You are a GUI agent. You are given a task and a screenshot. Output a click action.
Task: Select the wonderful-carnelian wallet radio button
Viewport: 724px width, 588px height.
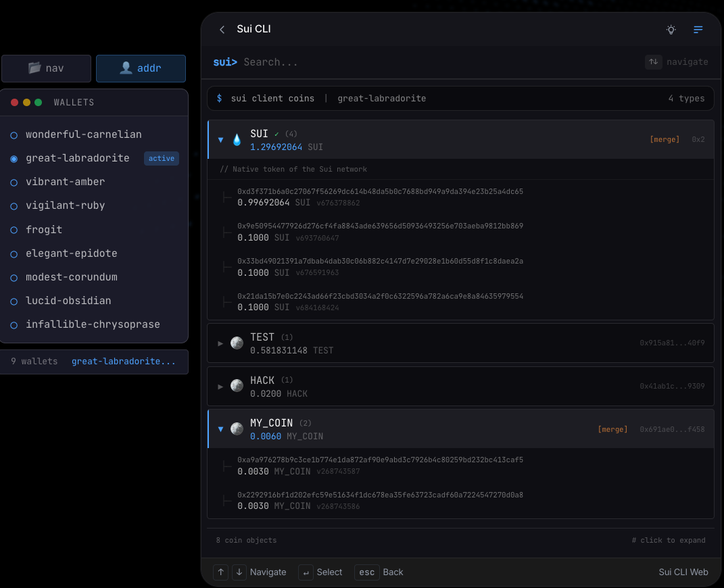click(x=14, y=134)
